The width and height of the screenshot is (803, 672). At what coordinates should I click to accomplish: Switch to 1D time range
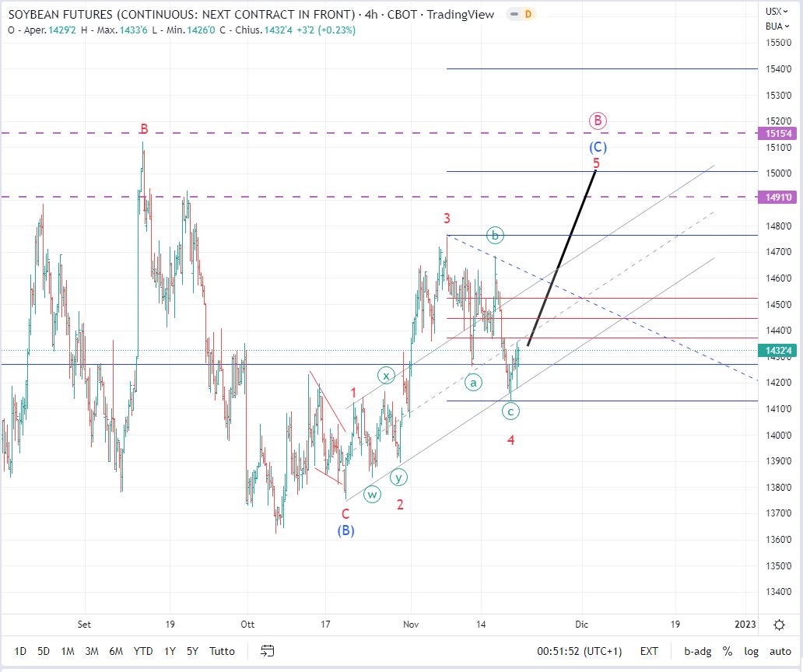(20, 651)
